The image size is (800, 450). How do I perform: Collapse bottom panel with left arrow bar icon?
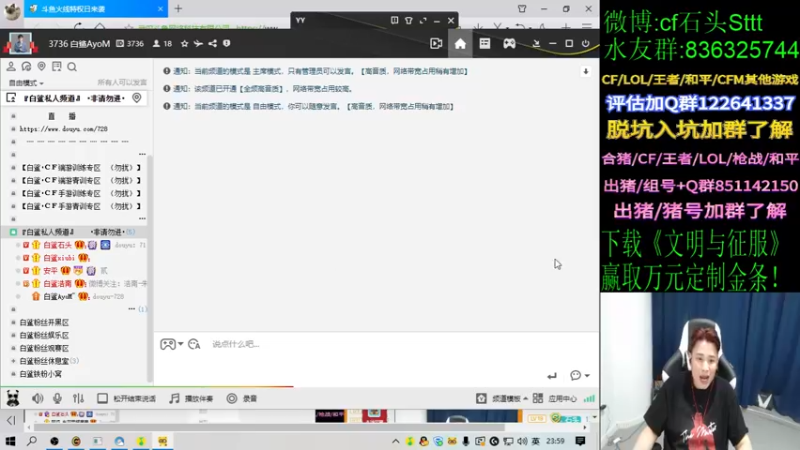point(11,420)
